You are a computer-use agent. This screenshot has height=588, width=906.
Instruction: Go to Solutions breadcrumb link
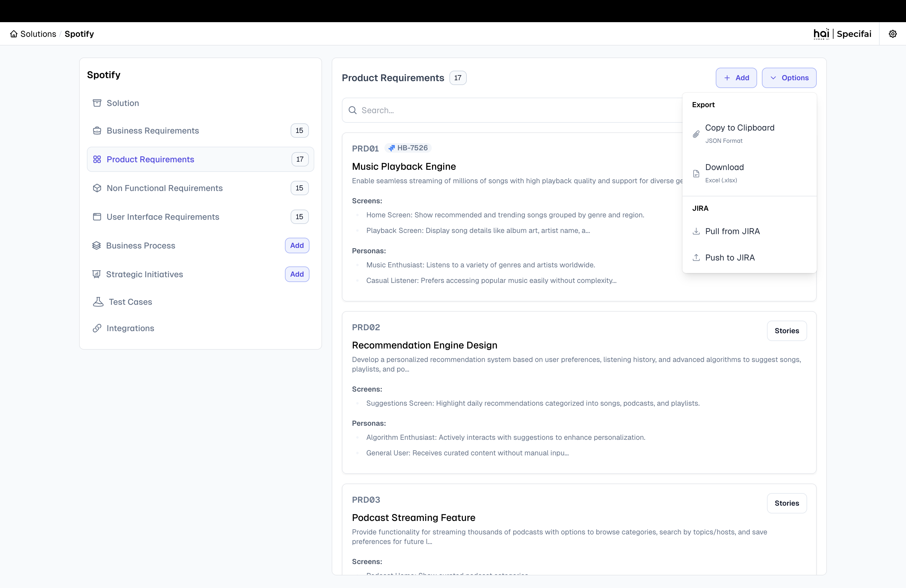pyautogui.click(x=38, y=34)
